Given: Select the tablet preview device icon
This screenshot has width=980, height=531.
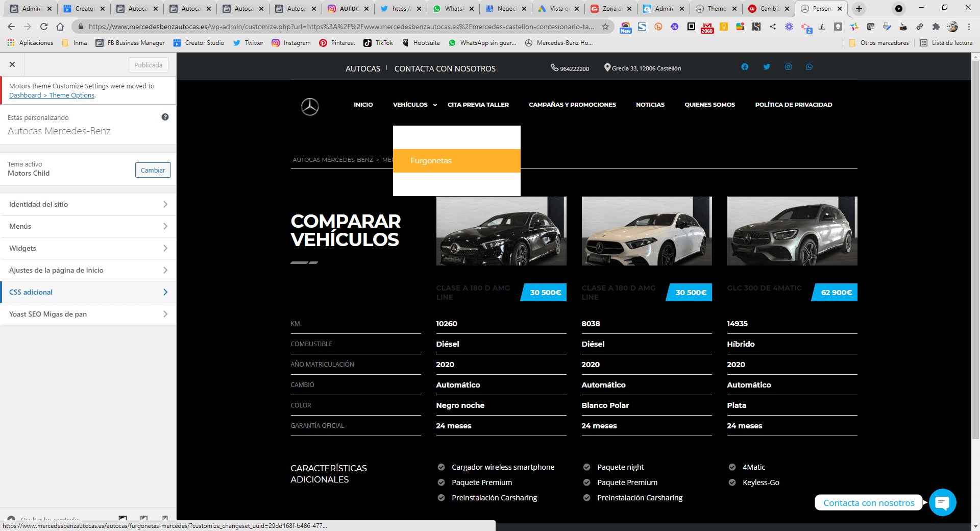Looking at the screenshot, I should coord(144,518).
